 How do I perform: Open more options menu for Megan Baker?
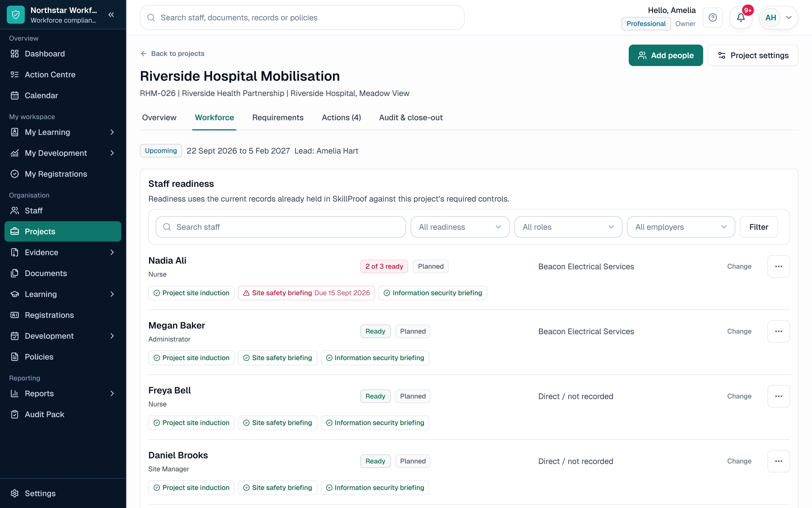coord(778,331)
